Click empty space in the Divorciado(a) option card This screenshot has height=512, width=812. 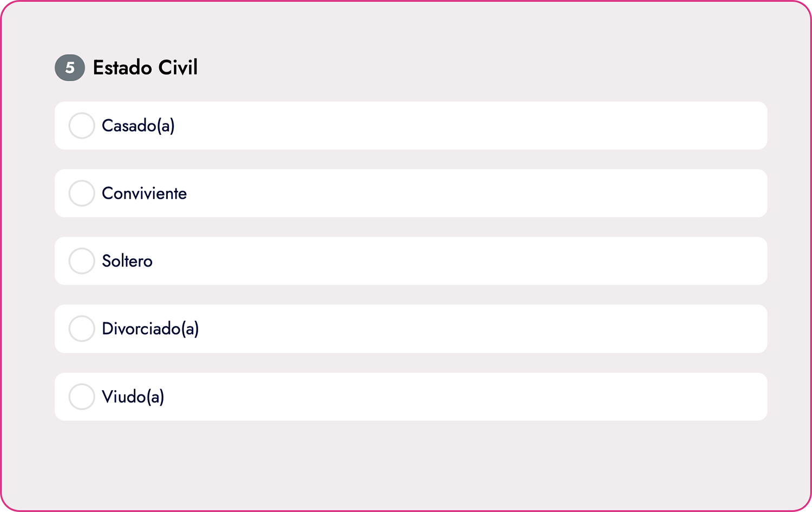(x=460, y=329)
